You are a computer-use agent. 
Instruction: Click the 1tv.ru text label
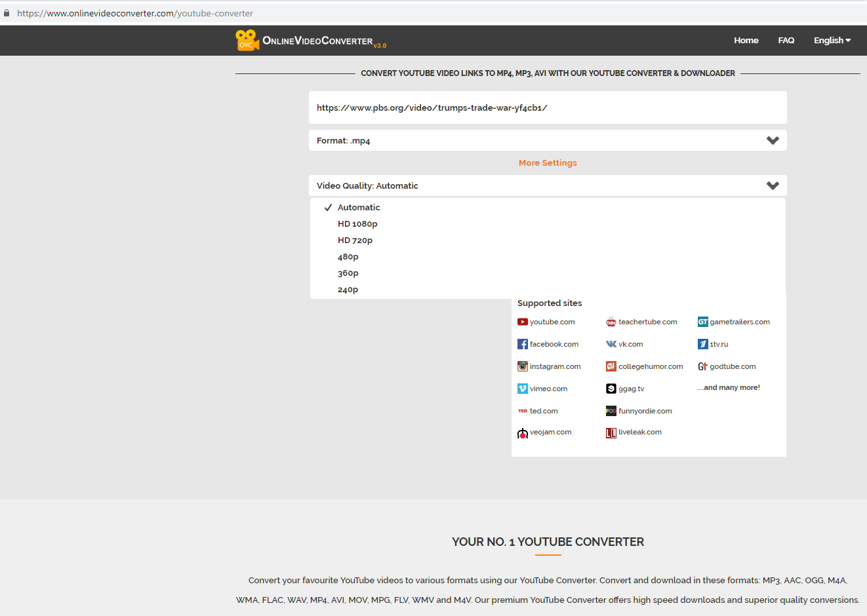[x=719, y=344]
